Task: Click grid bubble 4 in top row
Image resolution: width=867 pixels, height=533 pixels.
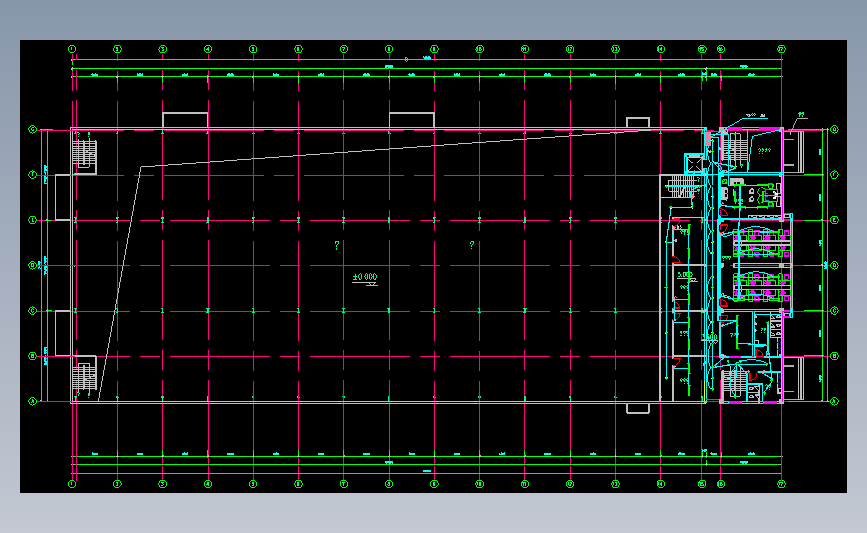Action: tap(208, 49)
